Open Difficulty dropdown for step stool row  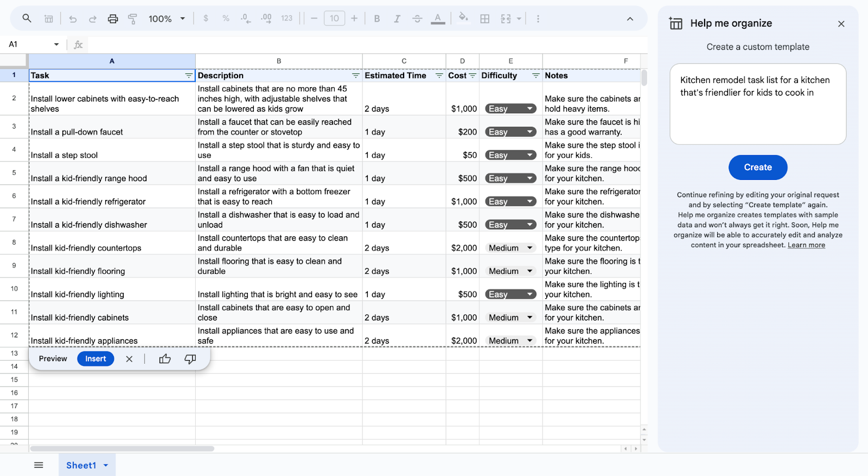tap(510, 155)
